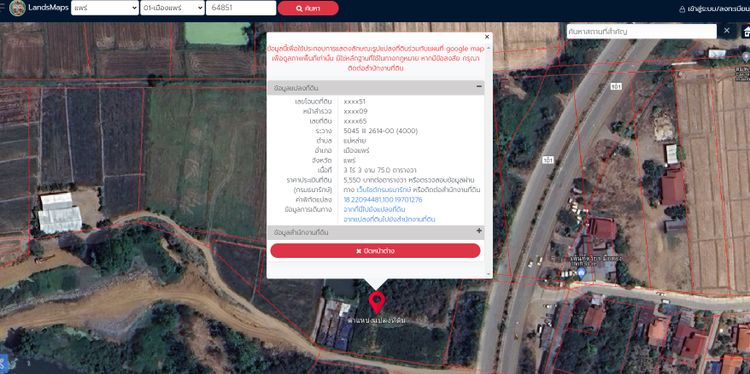The width and height of the screenshot is (750, 374).
Task: Open the province dropdown showing แพร่
Action: point(105,8)
